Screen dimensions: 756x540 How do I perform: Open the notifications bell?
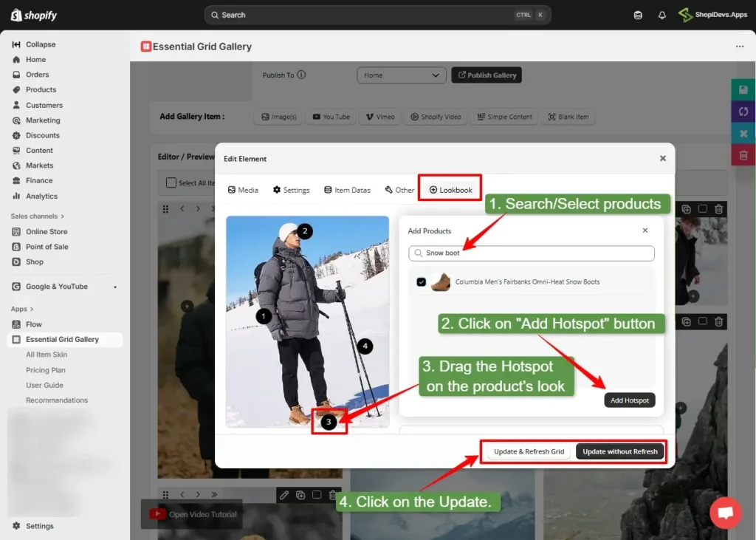click(x=661, y=15)
